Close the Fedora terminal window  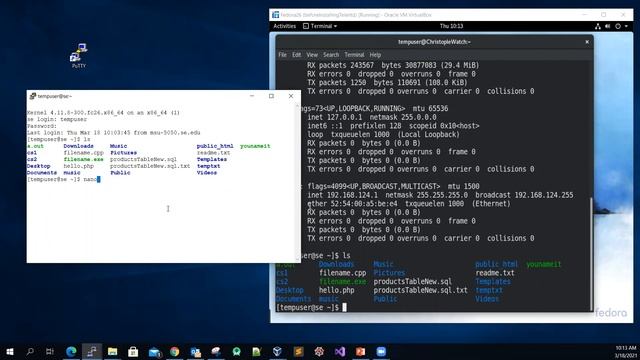587,42
